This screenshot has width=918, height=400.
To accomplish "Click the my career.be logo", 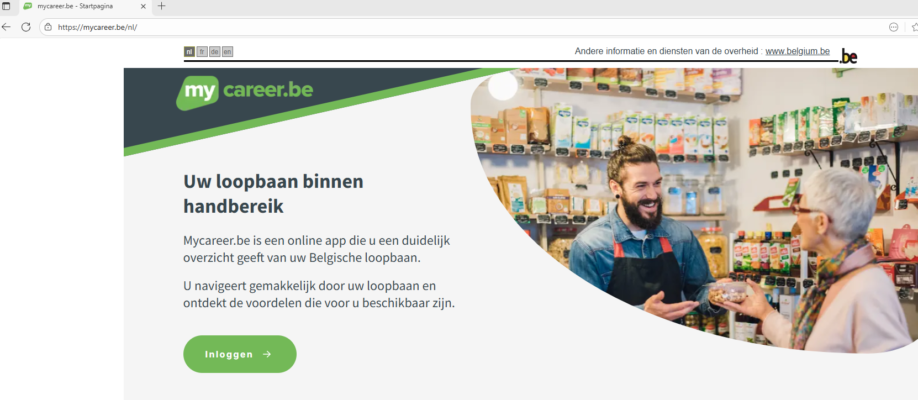I will (x=245, y=92).
